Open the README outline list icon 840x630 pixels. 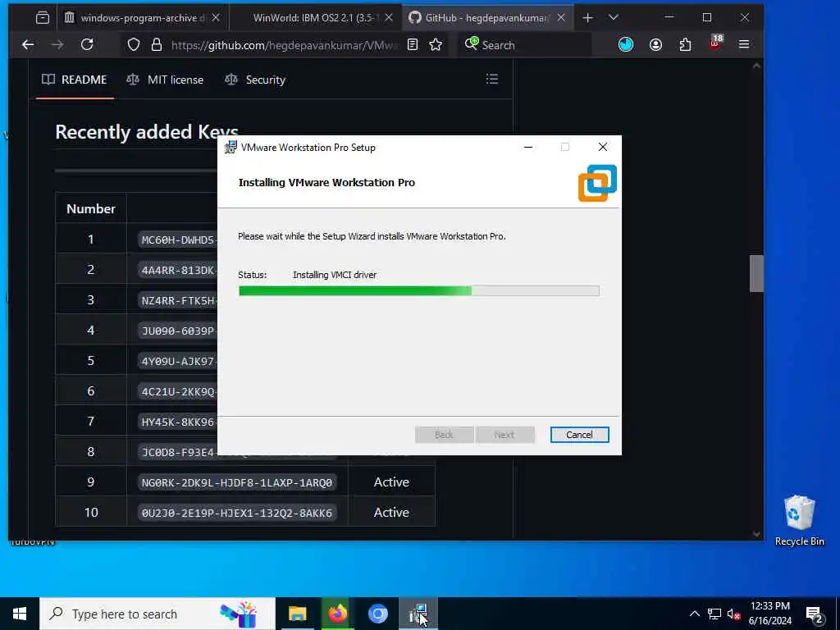click(x=492, y=80)
